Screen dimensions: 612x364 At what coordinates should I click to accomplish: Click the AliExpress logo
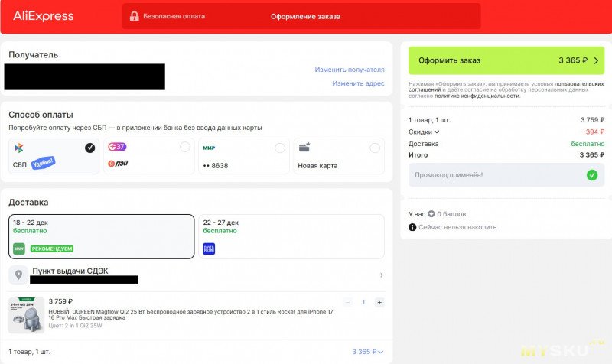point(44,16)
